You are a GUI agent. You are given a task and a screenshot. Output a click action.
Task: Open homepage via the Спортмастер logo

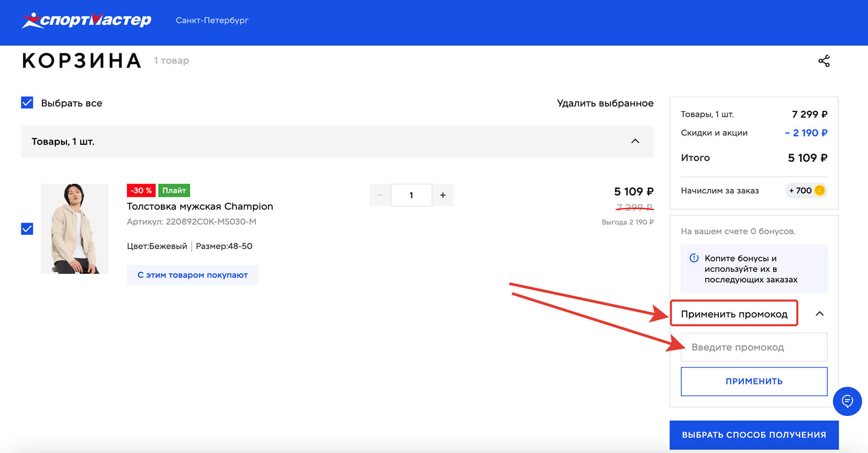87,20
